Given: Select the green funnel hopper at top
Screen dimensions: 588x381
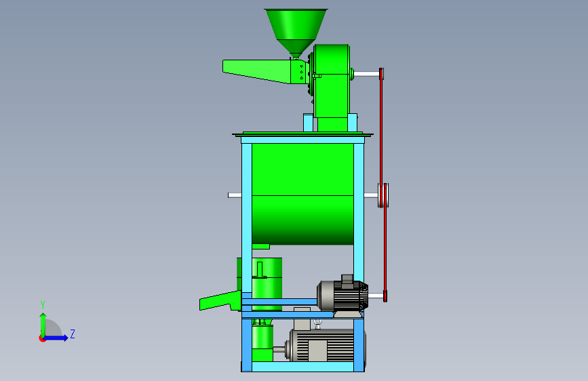Looking at the screenshot, I should [296, 33].
